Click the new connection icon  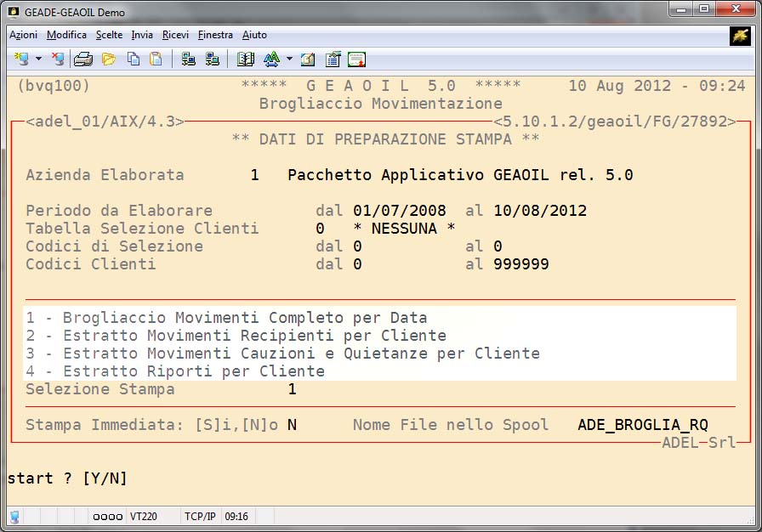[x=22, y=59]
